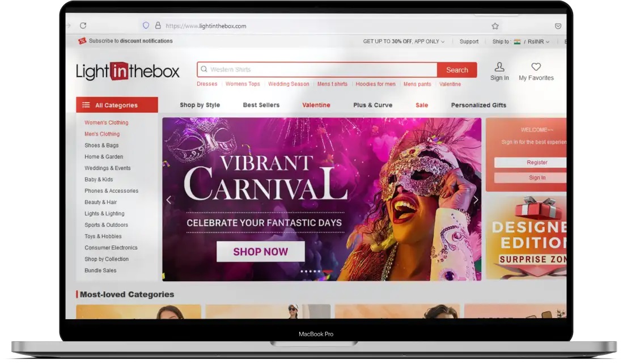
Task: Click the LightInTheBox logo
Action: pos(128,71)
